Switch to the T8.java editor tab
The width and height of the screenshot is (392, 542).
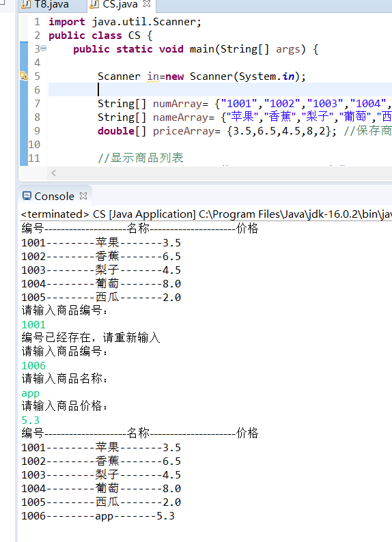52,5
